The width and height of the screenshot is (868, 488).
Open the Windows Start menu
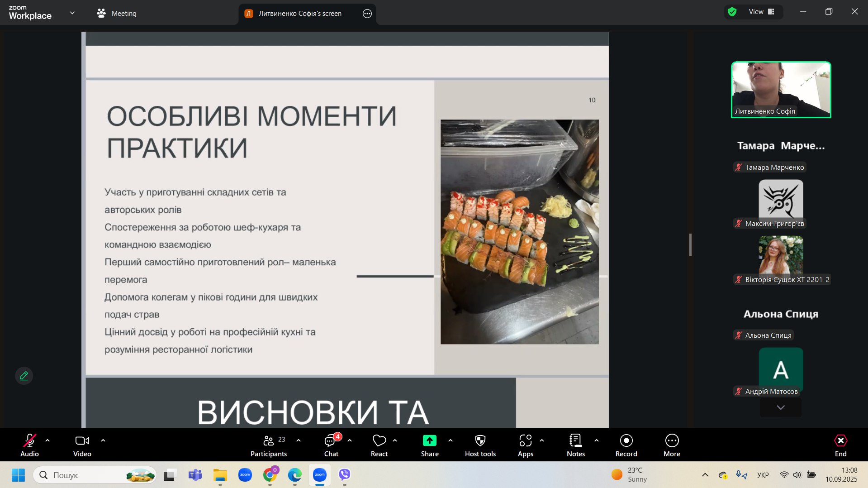point(18,475)
